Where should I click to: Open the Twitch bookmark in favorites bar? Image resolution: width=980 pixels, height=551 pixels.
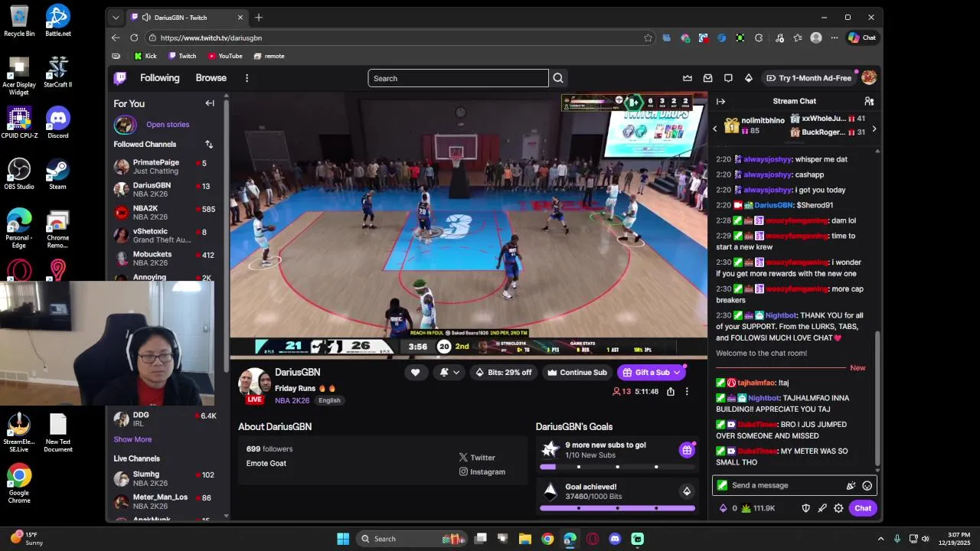tap(182, 56)
